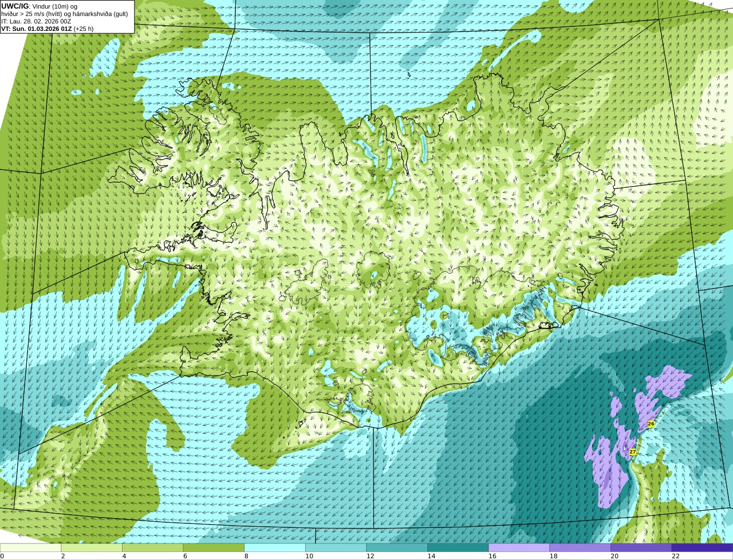Click the legend scale label '16'
The width and height of the screenshot is (733, 560).
[x=492, y=556]
